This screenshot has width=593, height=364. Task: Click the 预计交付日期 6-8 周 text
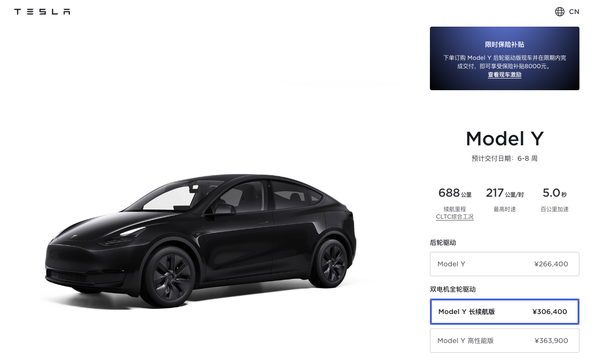tap(505, 158)
